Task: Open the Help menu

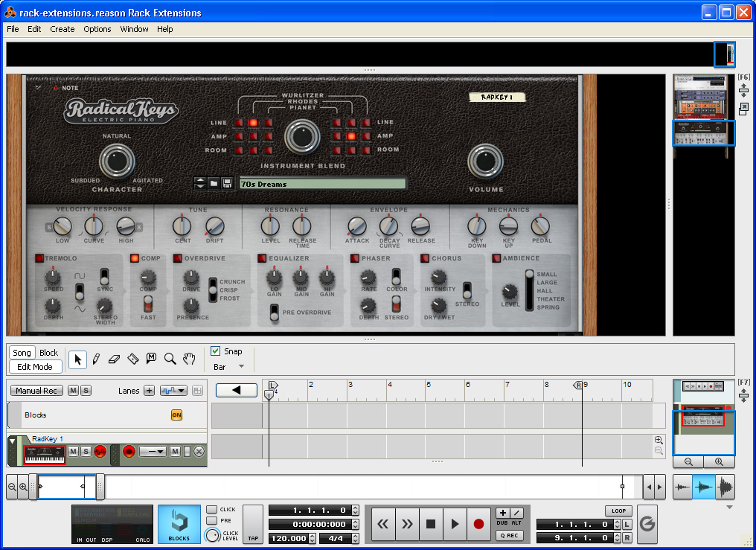Action: pyautogui.click(x=165, y=29)
